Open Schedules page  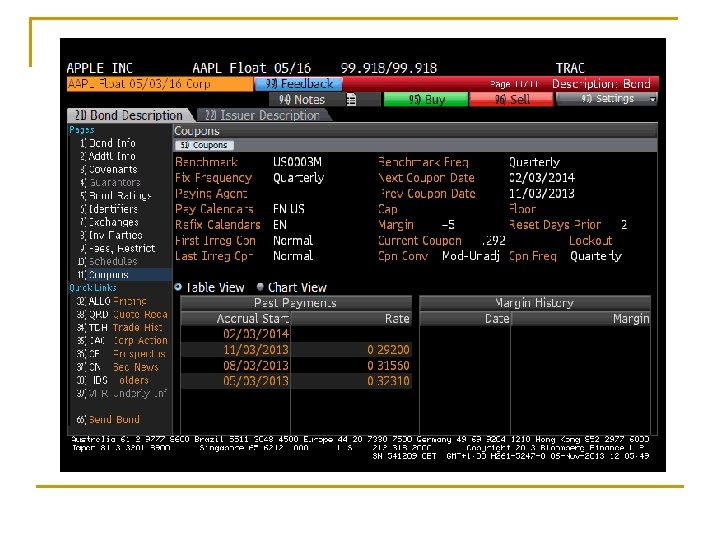109,261
